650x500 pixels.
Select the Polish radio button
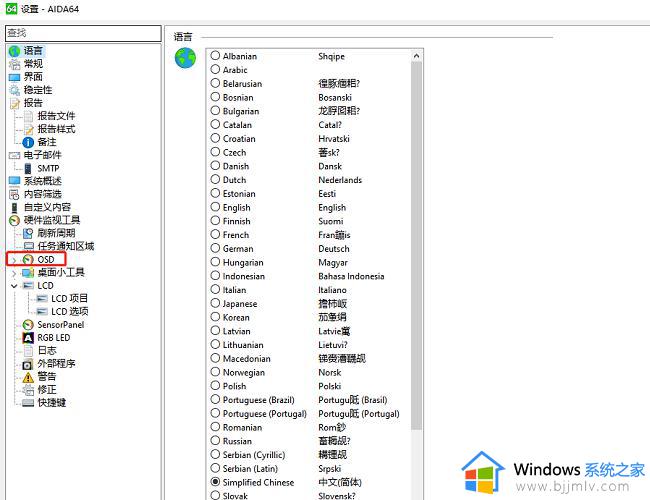click(x=215, y=385)
